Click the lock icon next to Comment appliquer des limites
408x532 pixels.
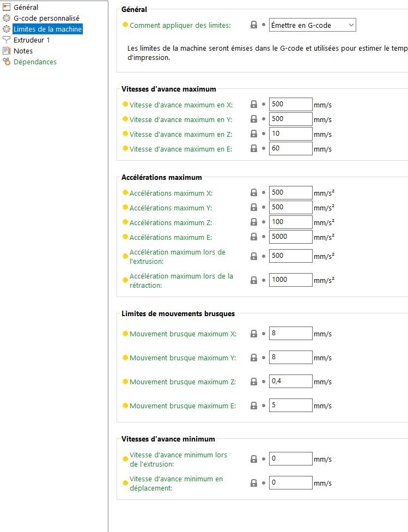(253, 25)
